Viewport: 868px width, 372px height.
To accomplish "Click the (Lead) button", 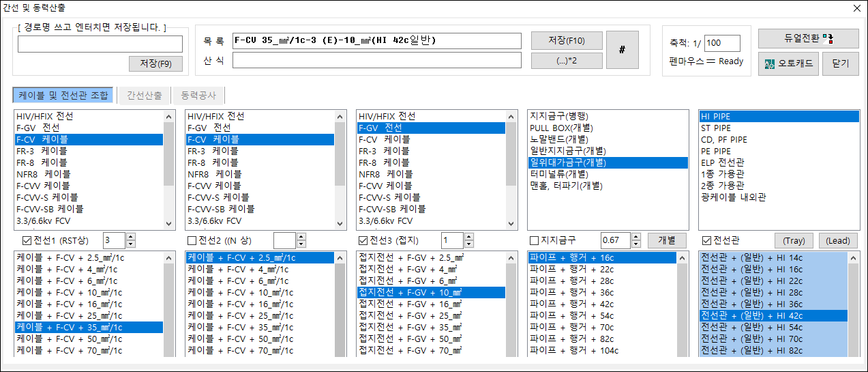I will pyautogui.click(x=838, y=240).
